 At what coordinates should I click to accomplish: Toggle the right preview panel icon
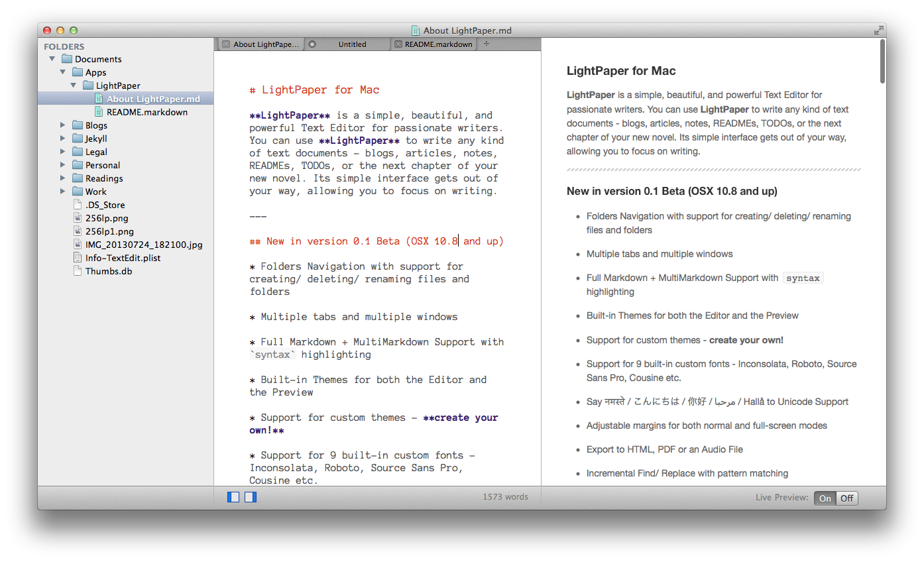[250, 496]
